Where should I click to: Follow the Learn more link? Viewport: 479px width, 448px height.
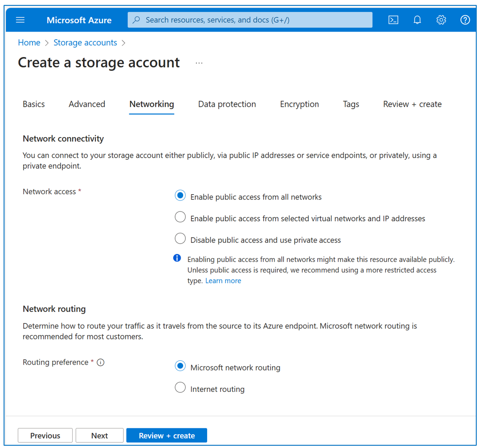coord(223,281)
